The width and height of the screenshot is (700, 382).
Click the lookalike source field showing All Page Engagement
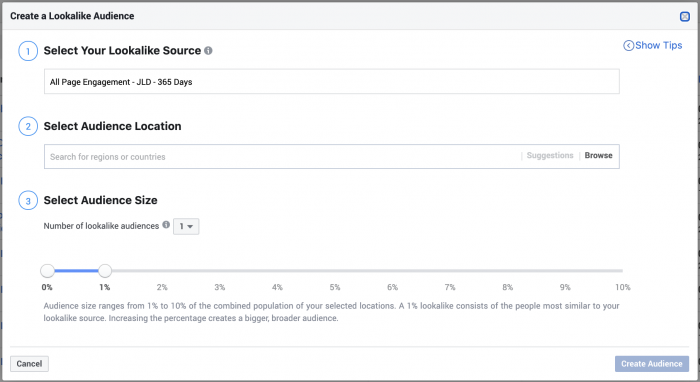tap(332, 82)
